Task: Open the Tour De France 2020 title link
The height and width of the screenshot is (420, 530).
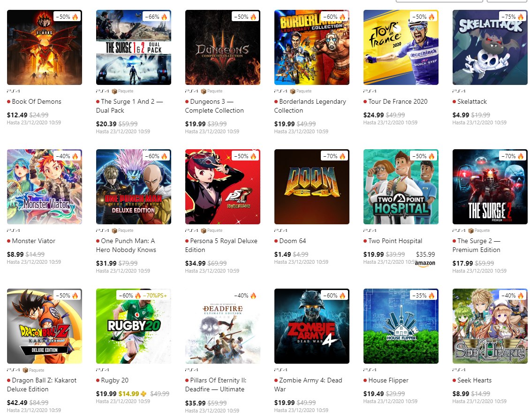Action: 398,101
